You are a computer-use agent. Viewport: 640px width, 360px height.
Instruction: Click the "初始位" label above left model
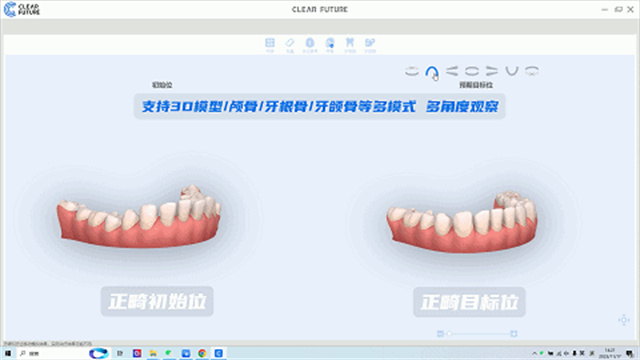[162, 85]
